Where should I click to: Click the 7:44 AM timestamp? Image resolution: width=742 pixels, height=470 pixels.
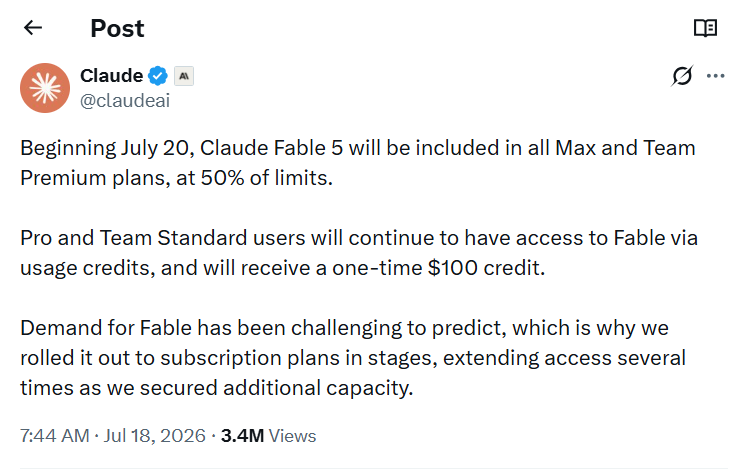[54, 435]
